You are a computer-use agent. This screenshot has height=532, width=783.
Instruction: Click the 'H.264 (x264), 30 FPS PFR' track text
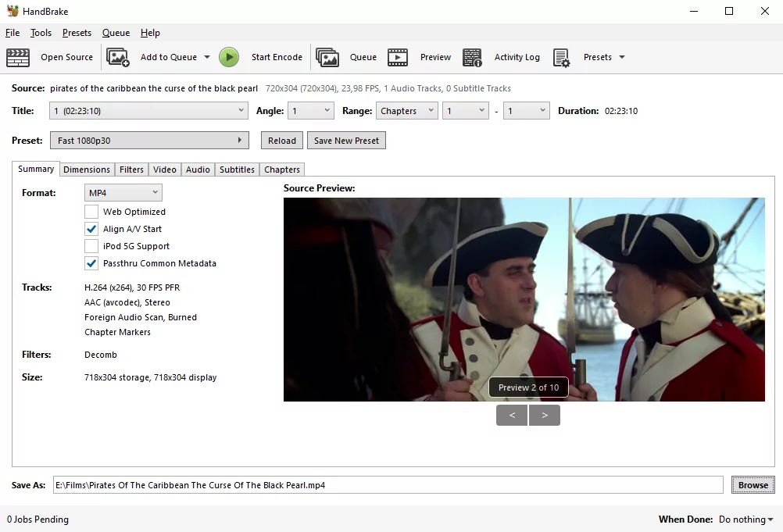tap(132, 287)
